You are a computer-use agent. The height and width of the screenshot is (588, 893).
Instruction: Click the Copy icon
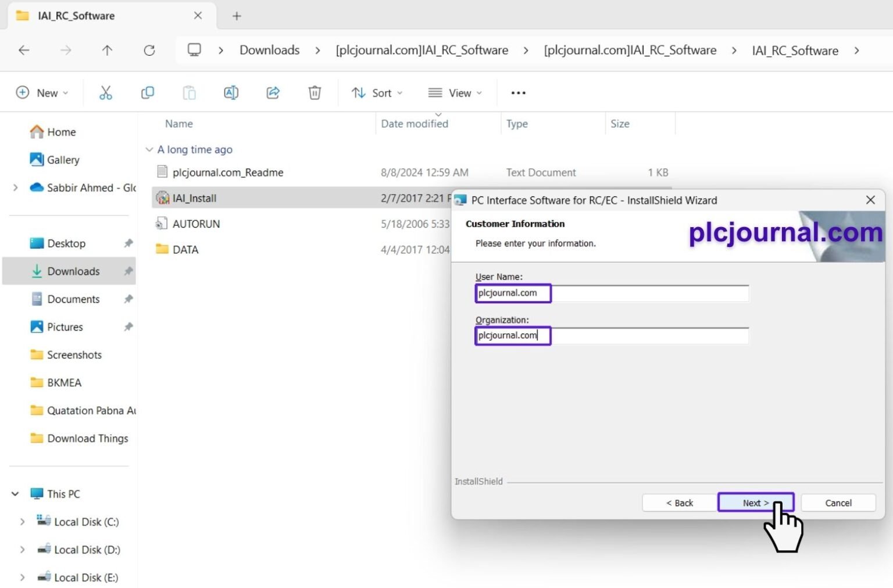point(147,92)
